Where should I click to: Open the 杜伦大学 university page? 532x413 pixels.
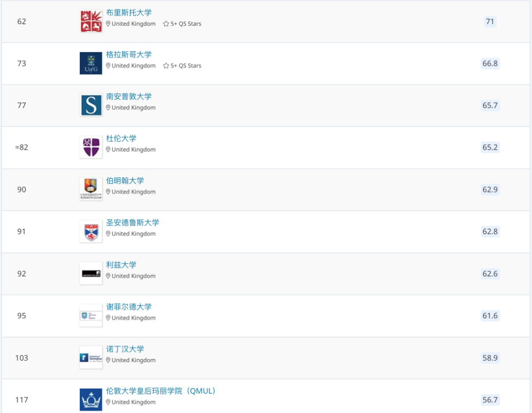121,138
